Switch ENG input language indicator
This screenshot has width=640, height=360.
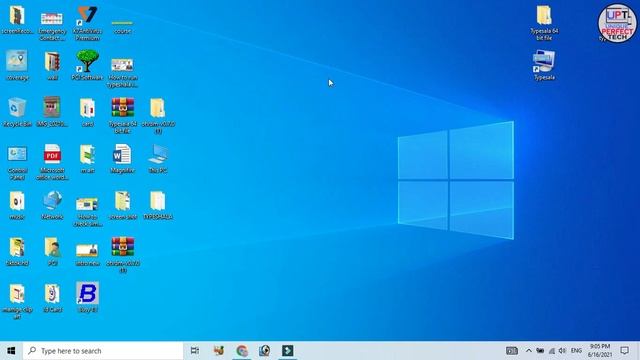click(x=576, y=351)
